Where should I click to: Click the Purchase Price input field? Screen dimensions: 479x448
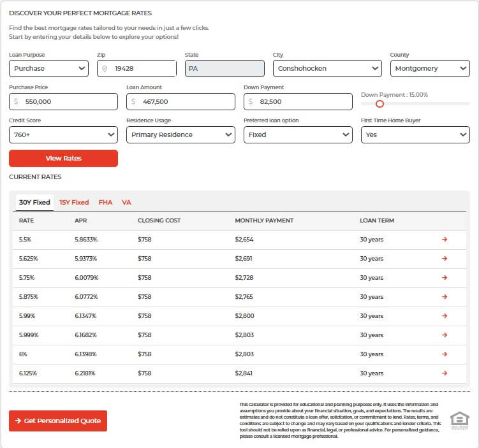(63, 101)
